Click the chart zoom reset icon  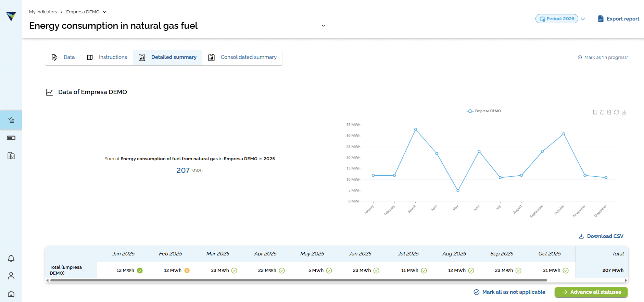tap(602, 112)
